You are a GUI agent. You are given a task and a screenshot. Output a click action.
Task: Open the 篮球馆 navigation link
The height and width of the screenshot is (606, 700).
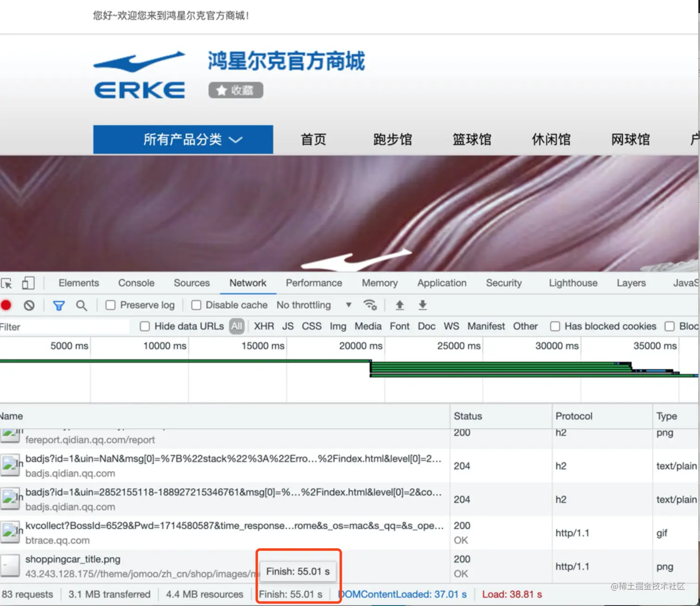472,139
